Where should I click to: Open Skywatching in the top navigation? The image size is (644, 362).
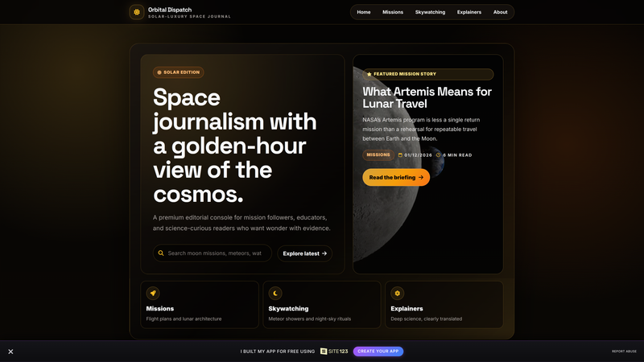pos(430,12)
